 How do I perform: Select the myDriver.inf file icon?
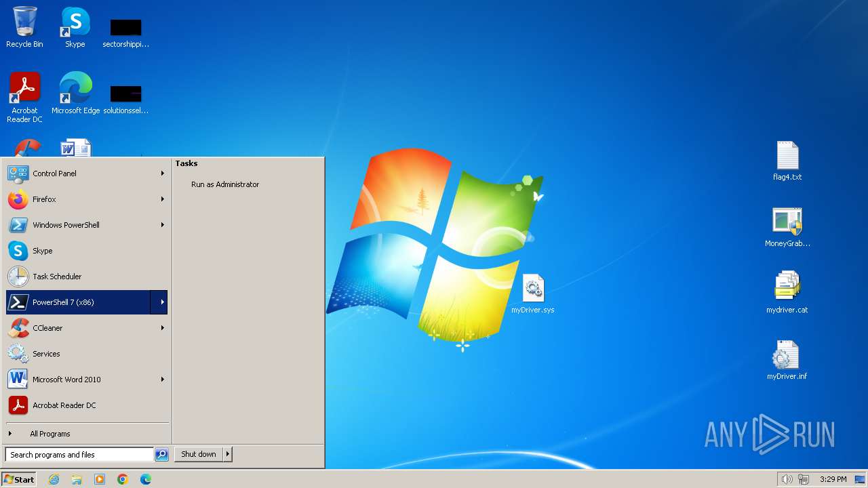[x=787, y=360]
